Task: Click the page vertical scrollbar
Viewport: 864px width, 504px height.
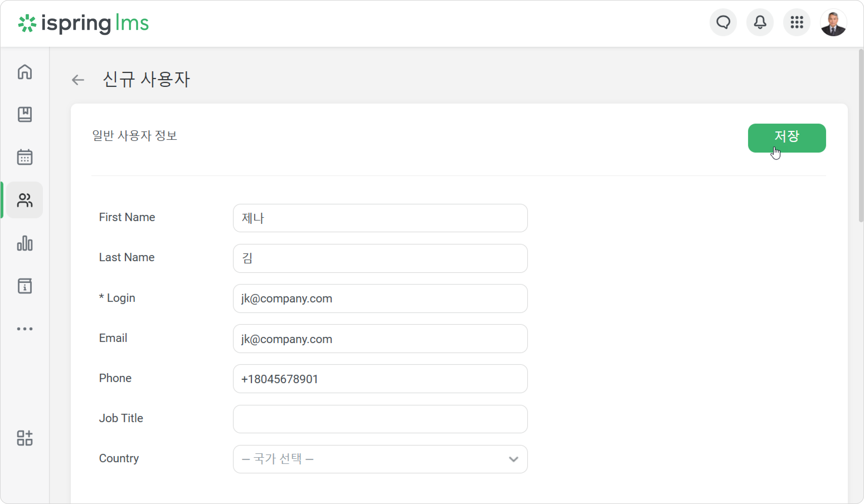Action: coord(861,136)
